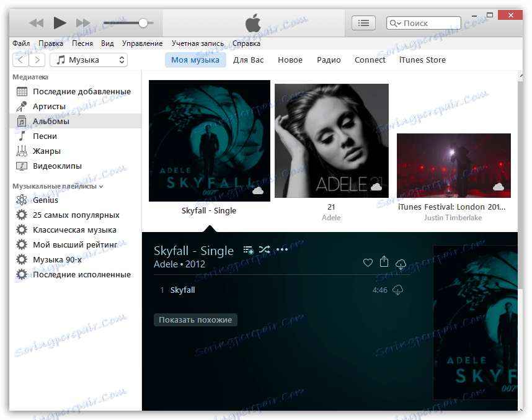Start playback with the Play button
Image resolution: width=532 pixels, height=420 pixels.
tap(60, 23)
